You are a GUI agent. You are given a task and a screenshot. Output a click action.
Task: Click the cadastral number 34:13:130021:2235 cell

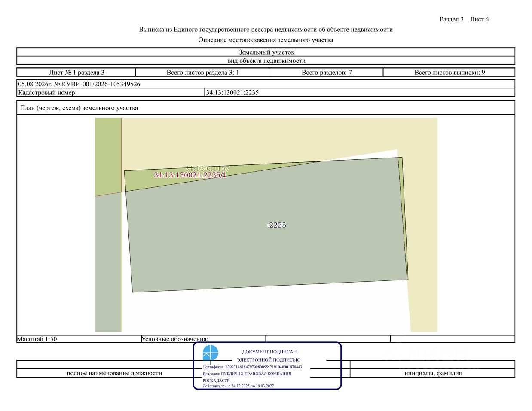360,92
